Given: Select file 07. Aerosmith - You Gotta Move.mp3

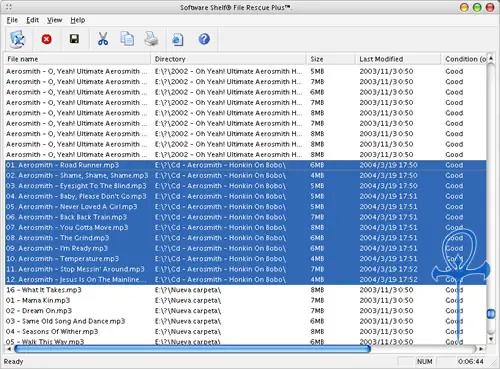Looking at the screenshot, I should 67,227.
